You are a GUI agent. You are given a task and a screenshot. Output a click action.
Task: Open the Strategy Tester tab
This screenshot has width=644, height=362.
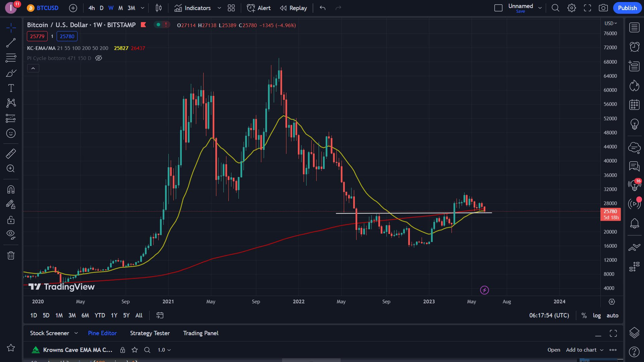point(150,333)
